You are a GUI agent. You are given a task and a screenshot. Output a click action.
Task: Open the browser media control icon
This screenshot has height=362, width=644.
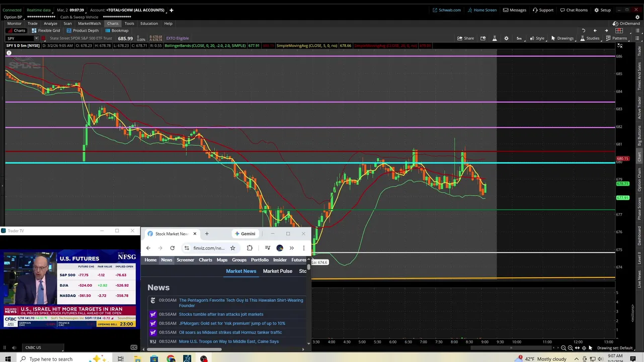[268, 248]
